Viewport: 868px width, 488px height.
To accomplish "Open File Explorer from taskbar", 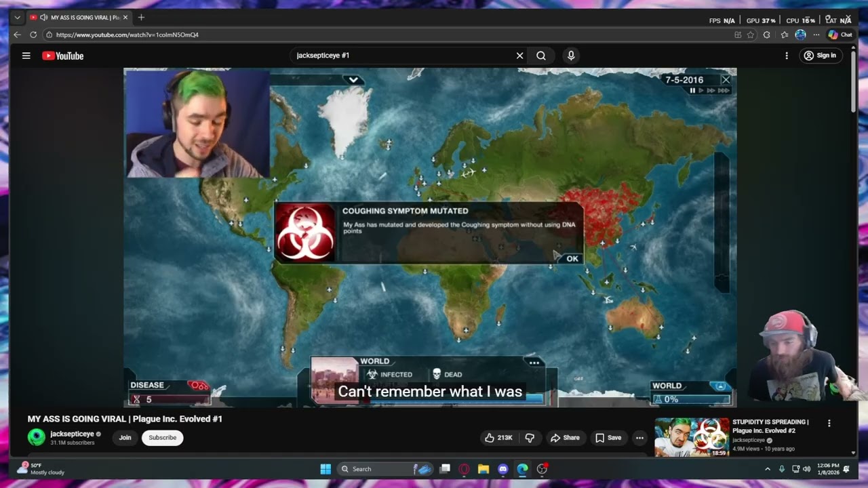I will coord(484,468).
